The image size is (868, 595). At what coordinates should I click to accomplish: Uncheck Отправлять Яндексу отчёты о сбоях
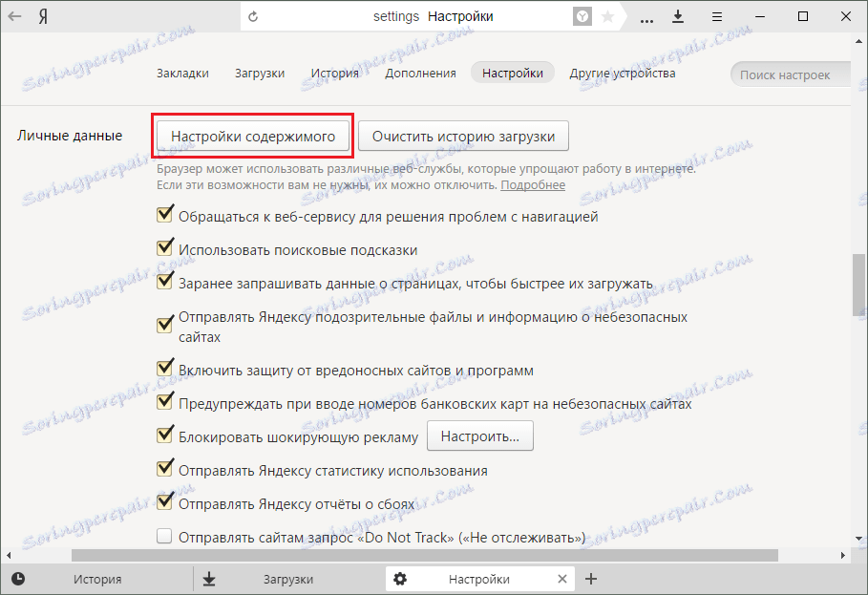[164, 502]
